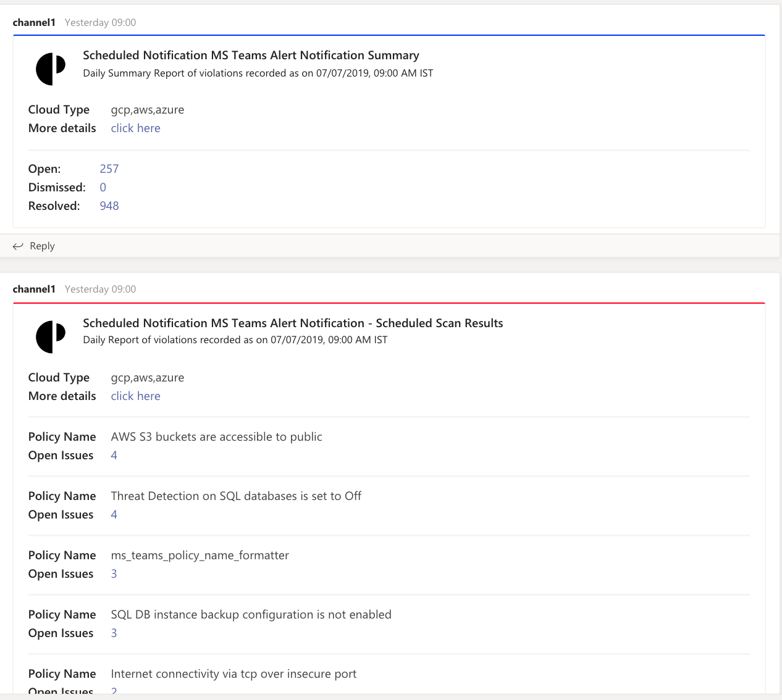This screenshot has width=782, height=700.
Task: Click 'Yesterday 09:00' timestamp of first message
Action: point(100,22)
